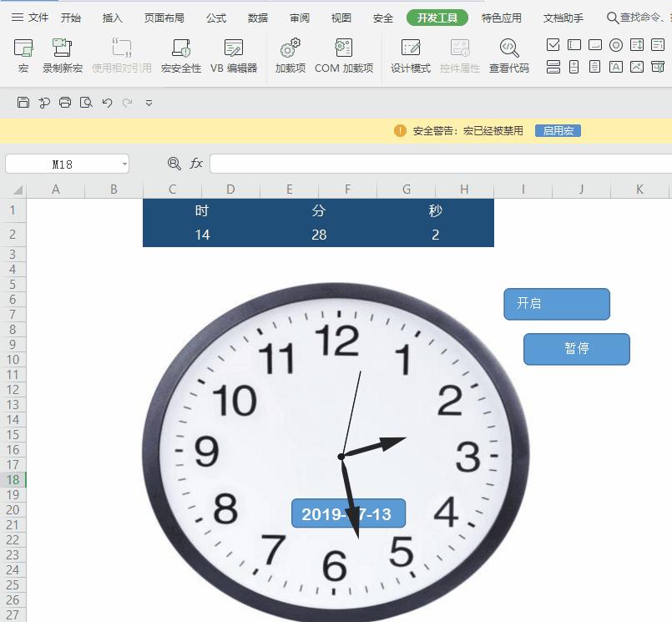Toggle 设计模式 (Design Mode)
672x622 pixels.
410,53
